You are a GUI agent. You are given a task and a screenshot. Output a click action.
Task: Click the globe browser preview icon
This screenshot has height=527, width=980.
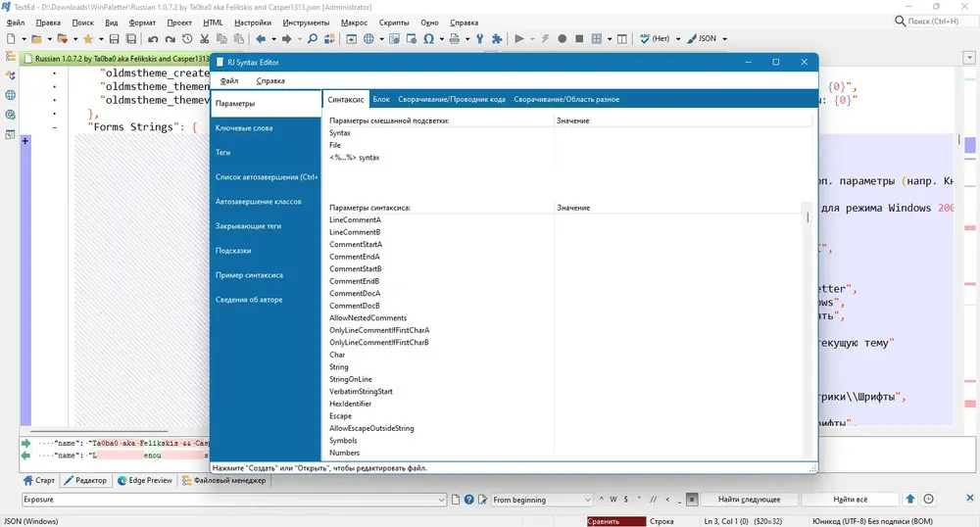(368, 39)
